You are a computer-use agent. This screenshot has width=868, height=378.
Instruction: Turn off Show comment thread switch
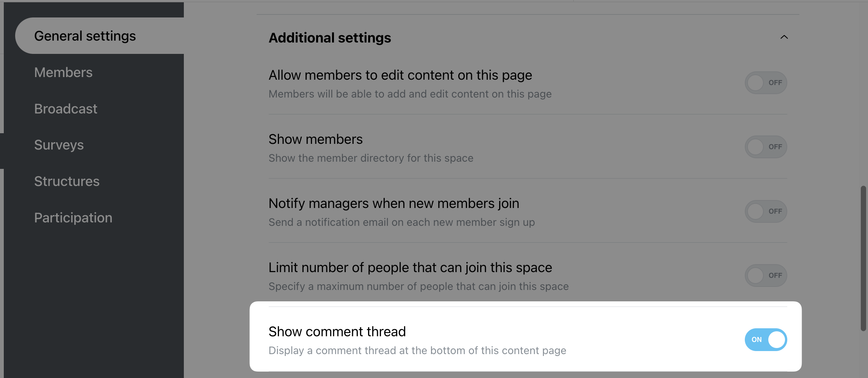(x=766, y=340)
